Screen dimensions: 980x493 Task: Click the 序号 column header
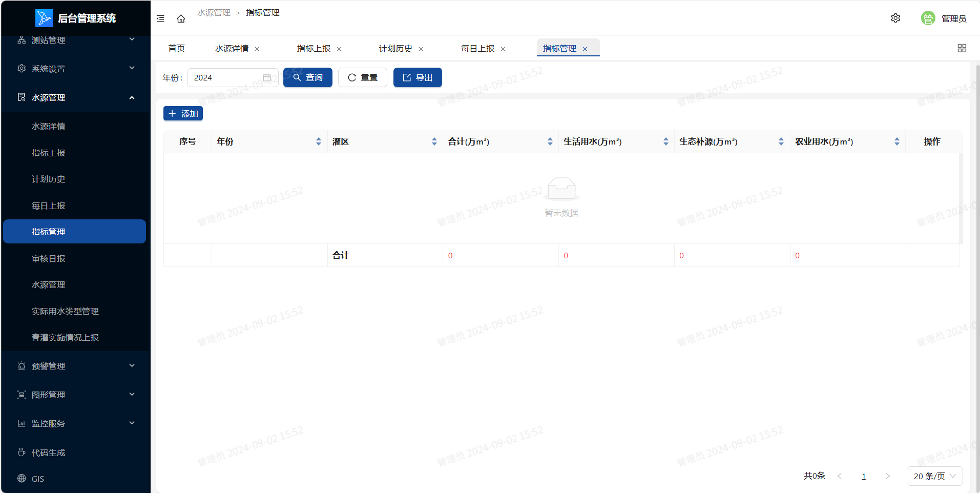click(187, 141)
